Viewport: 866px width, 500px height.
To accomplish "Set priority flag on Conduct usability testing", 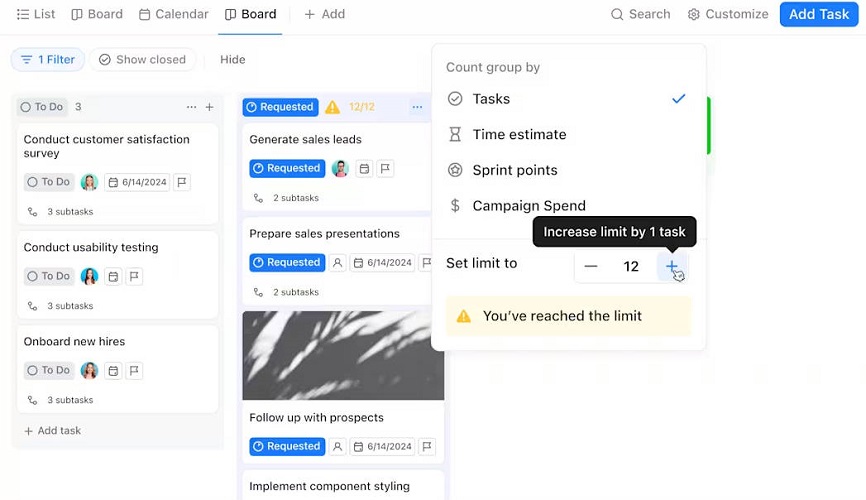I will tap(134, 276).
